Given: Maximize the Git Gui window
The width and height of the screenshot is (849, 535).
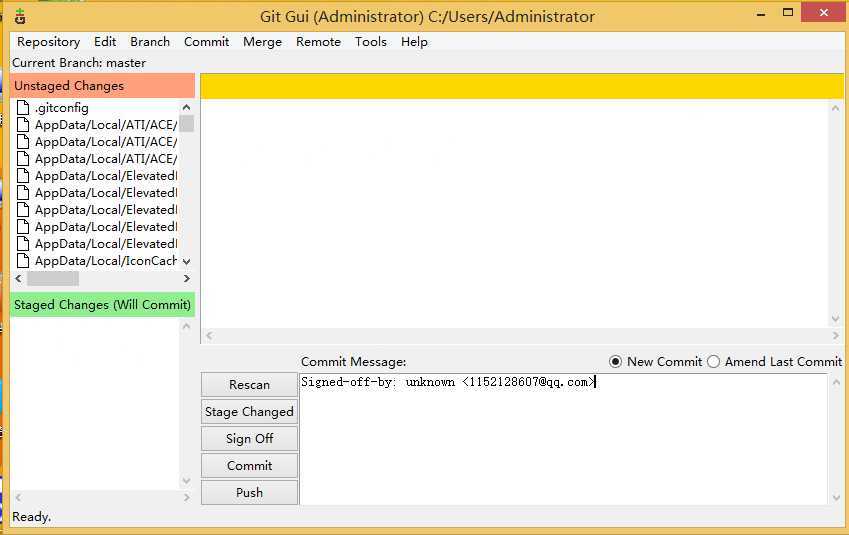Looking at the screenshot, I should click(788, 12).
